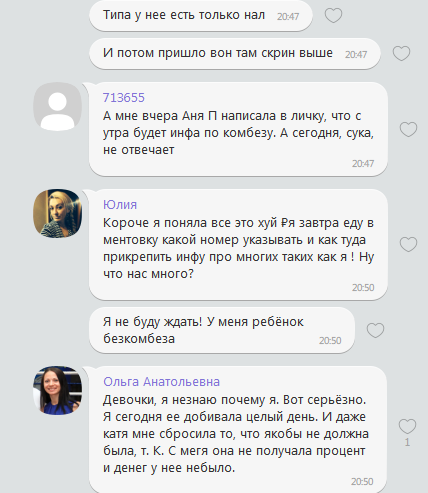
Task: Click the 20:50 timestamp on Юлия's long message
Action: [x=363, y=287]
